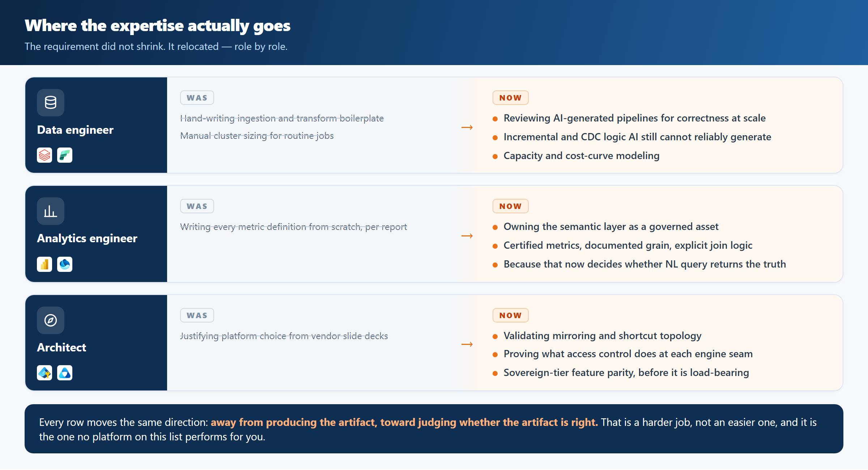
Task: Select the Analytics engineer heading
Action: [87, 238]
